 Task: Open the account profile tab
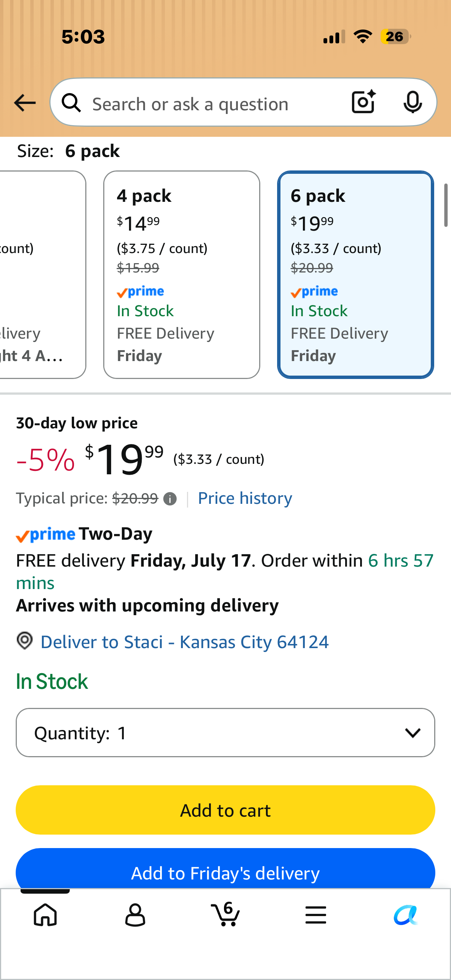135,915
